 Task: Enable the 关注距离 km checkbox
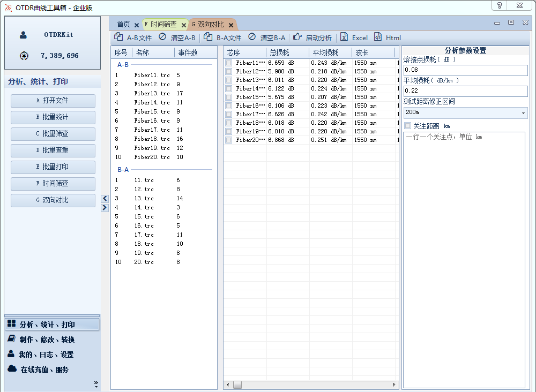[x=408, y=126]
